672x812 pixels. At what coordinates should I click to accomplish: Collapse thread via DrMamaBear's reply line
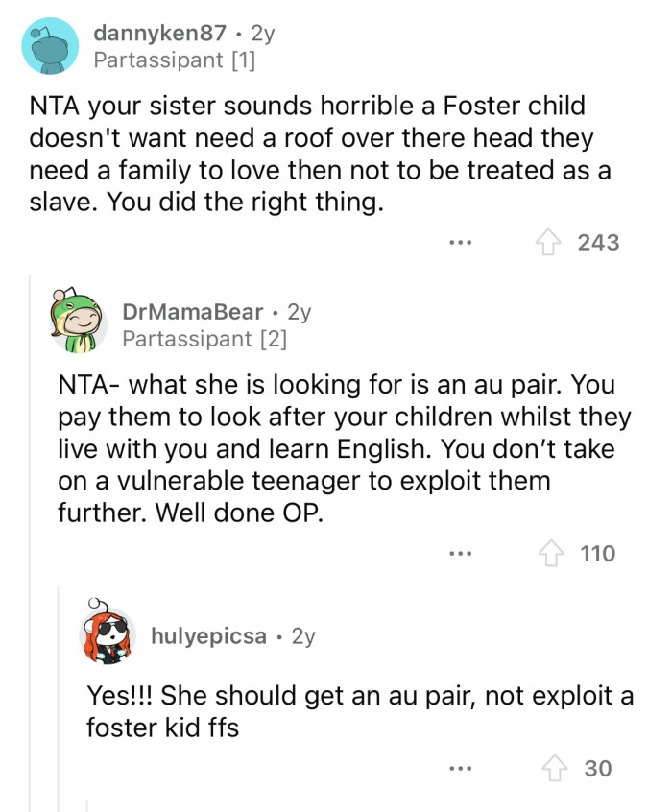coord(30,537)
